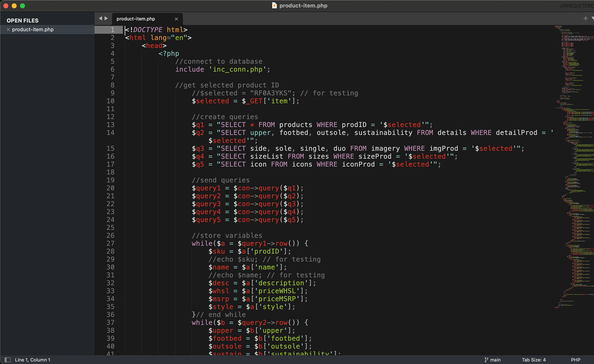594x364 pixels.
Task: Close the product-item.php tab
Action: [176, 19]
